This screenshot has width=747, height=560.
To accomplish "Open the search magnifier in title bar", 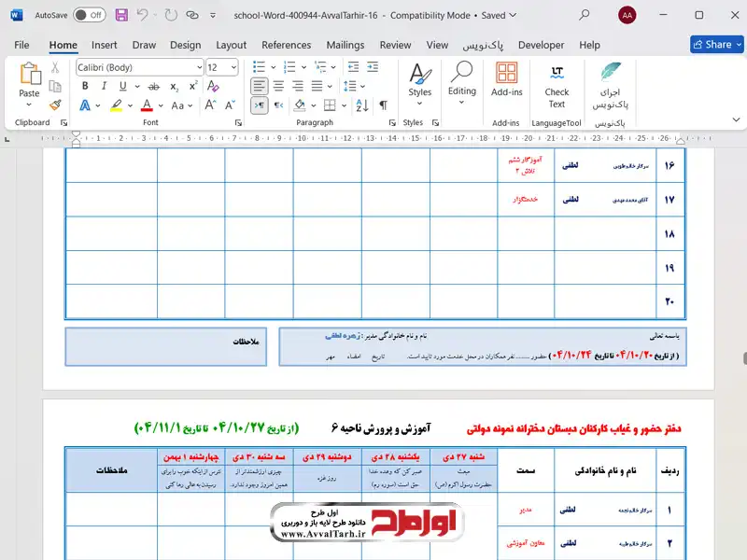I will pos(585,15).
